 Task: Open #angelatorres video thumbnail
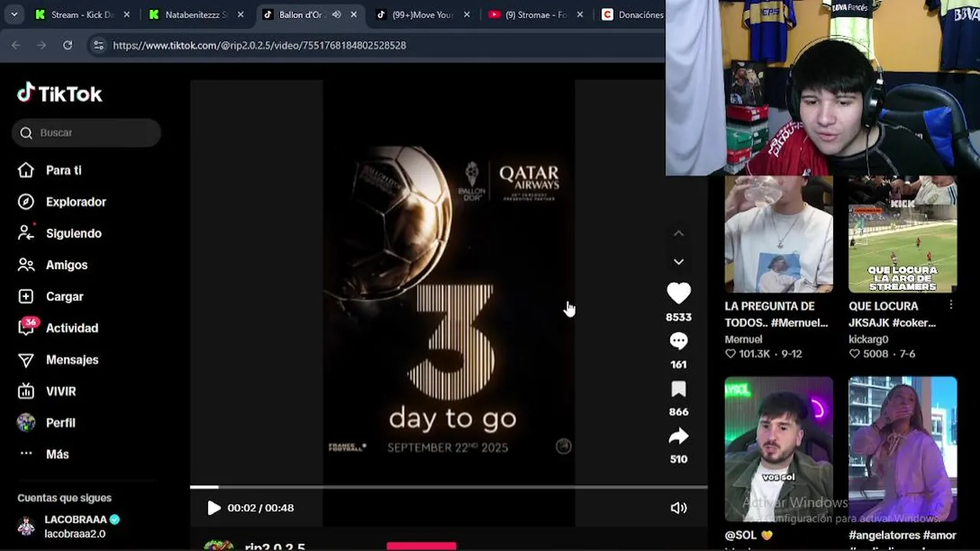[903, 448]
